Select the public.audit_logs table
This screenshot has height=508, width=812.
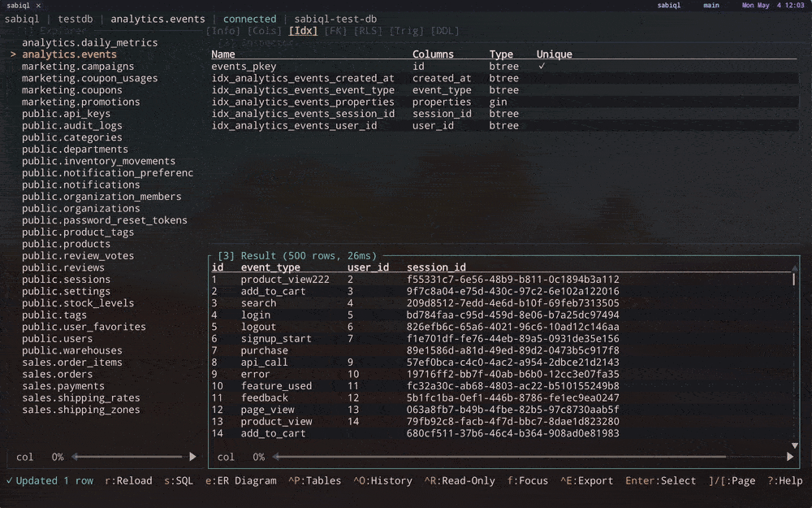pyautogui.click(x=72, y=125)
